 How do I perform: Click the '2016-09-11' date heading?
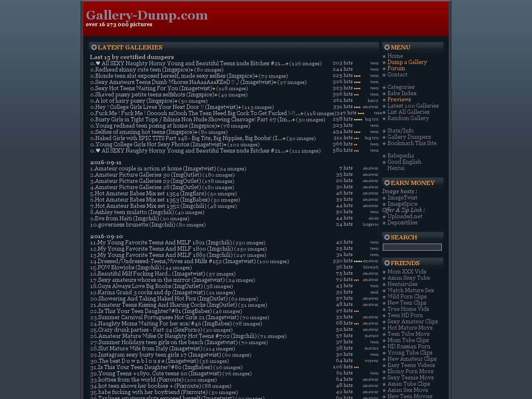[x=106, y=163]
